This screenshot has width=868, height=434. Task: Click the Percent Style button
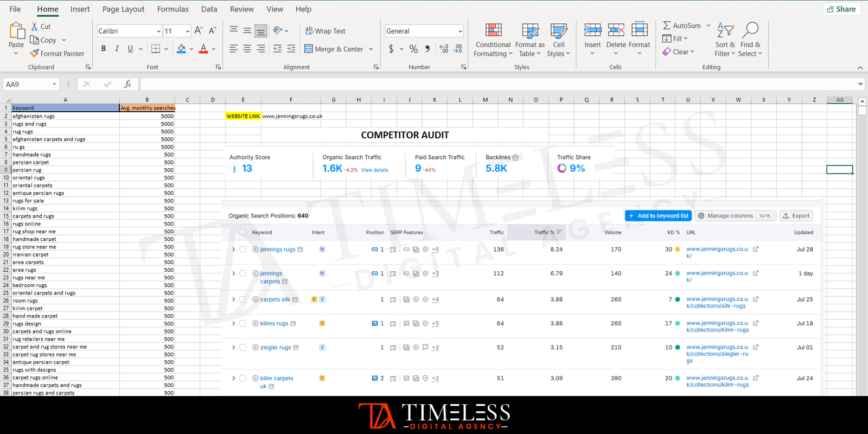tap(413, 49)
